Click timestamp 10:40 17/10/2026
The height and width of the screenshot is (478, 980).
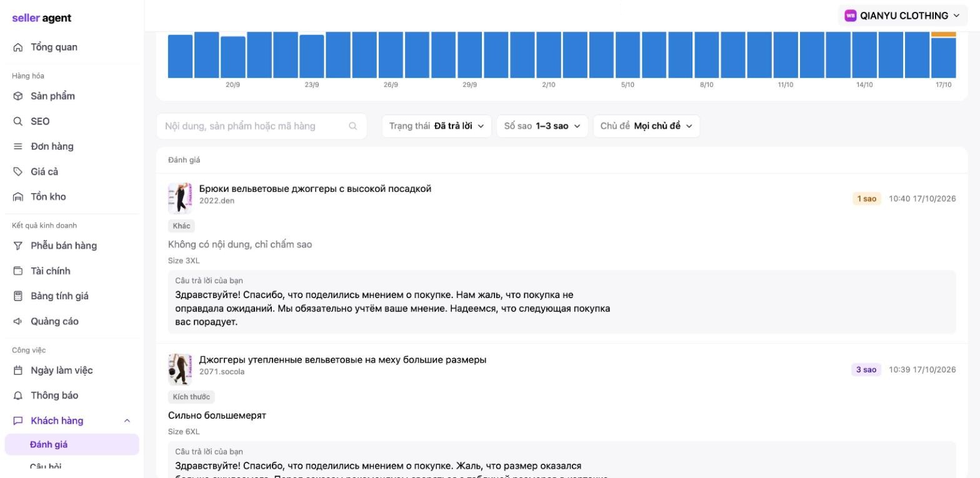(x=922, y=199)
